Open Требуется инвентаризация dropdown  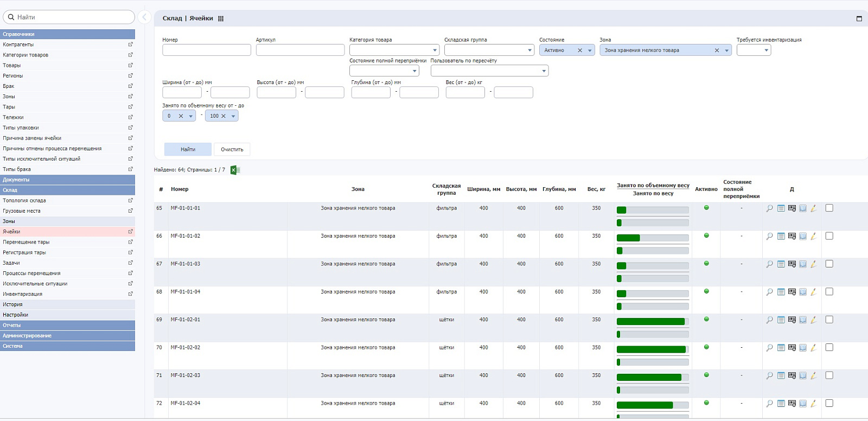(x=754, y=50)
